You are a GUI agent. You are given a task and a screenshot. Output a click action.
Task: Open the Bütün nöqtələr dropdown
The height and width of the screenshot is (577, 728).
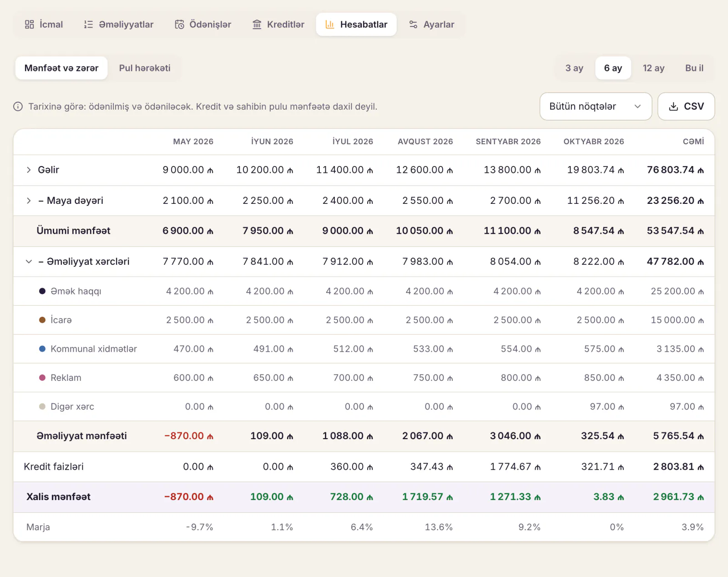coord(596,106)
